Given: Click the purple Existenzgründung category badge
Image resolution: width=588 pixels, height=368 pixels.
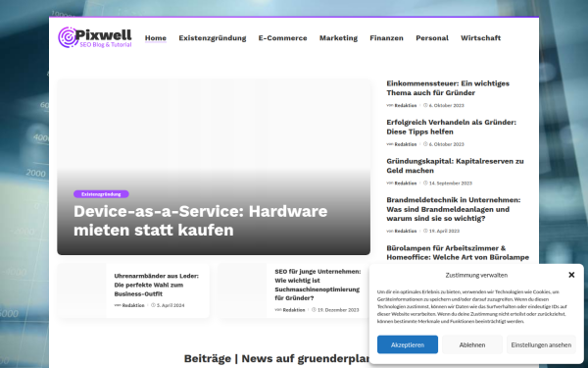Looking at the screenshot, I should [x=101, y=194].
